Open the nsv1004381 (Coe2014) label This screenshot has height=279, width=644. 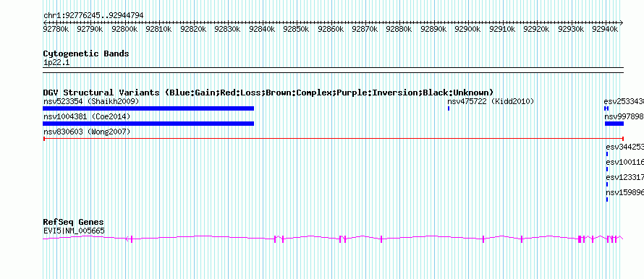[87, 117]
